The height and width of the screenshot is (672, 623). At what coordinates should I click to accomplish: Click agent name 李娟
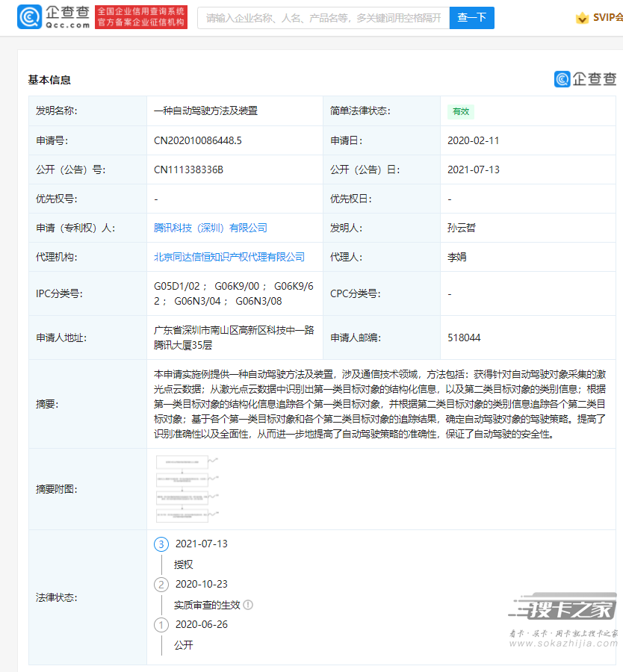point(456,257)
